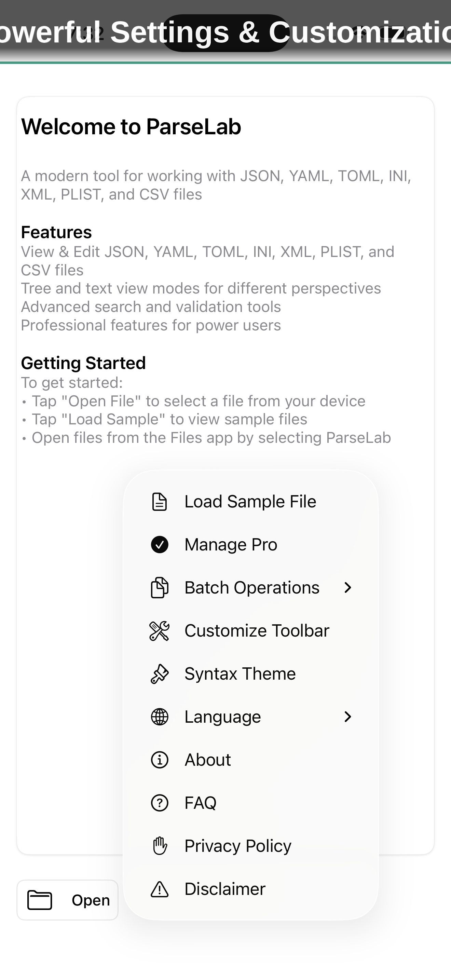Click the Load Sample File document icon
This screenshot has height=980, width=451.
[x=159, y=501]
